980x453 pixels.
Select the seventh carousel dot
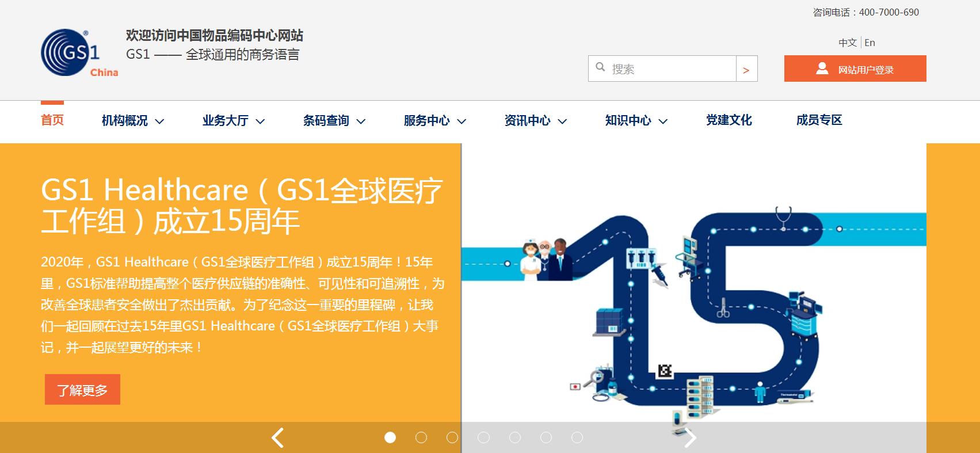(x=577, y=438)
